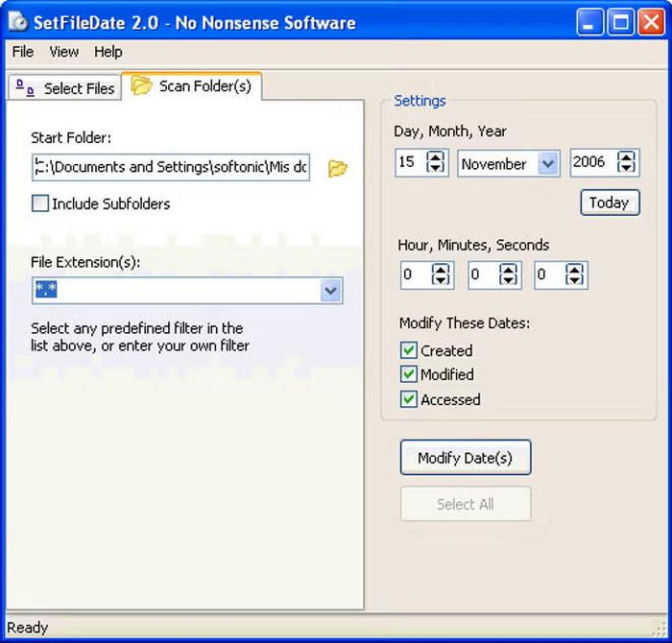672x643 pixels.
Task: Increase the seconds value with up arrow
Action: point(574,270)
